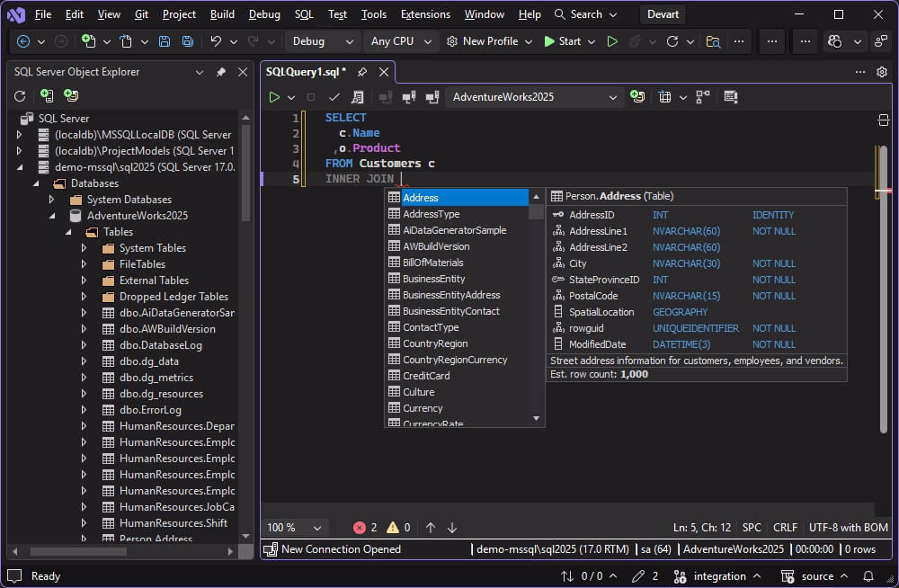Screen dimensions: 899x588
Task: Click the Save icon in the main toolbar
Action: [165, 41]
